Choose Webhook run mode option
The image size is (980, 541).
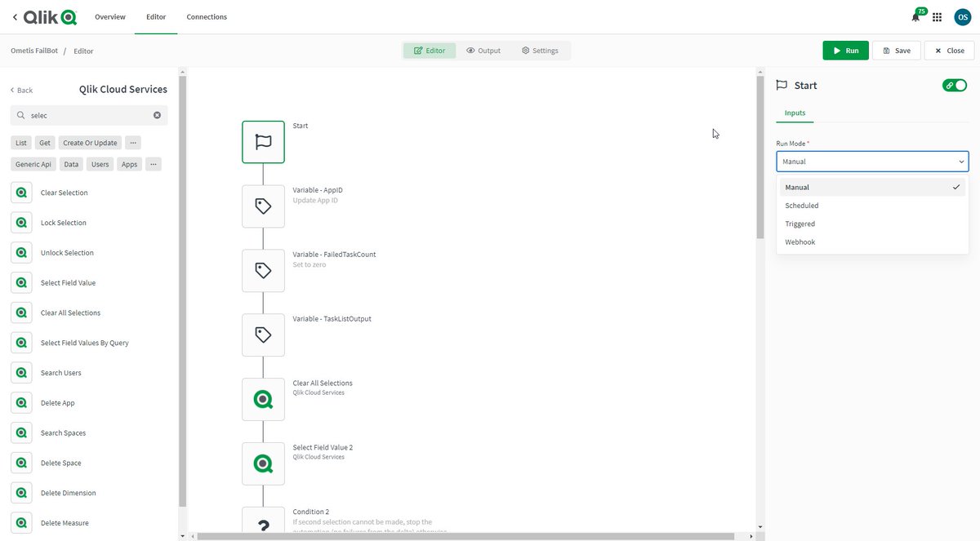(872, 242)
